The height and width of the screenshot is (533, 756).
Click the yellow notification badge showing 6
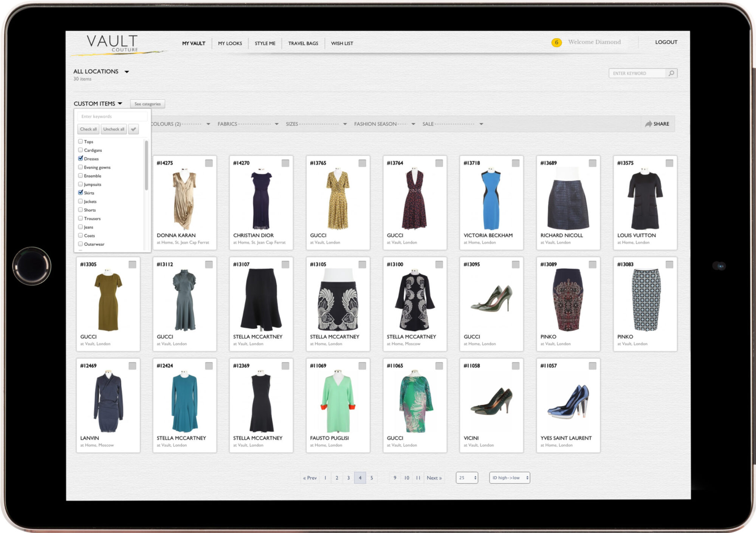(556, 42)
